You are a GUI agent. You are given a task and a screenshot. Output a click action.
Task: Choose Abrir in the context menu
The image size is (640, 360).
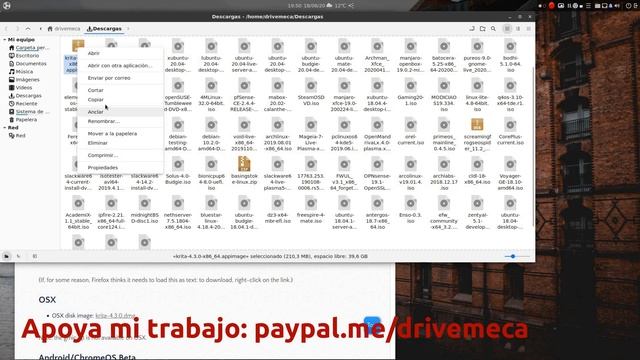tap(121, 53)
